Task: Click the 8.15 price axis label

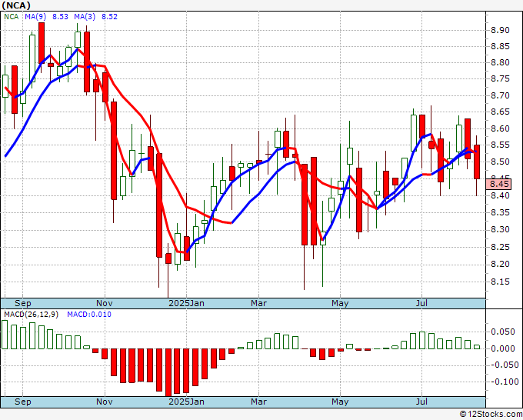Action: click(x=500, y=282)
